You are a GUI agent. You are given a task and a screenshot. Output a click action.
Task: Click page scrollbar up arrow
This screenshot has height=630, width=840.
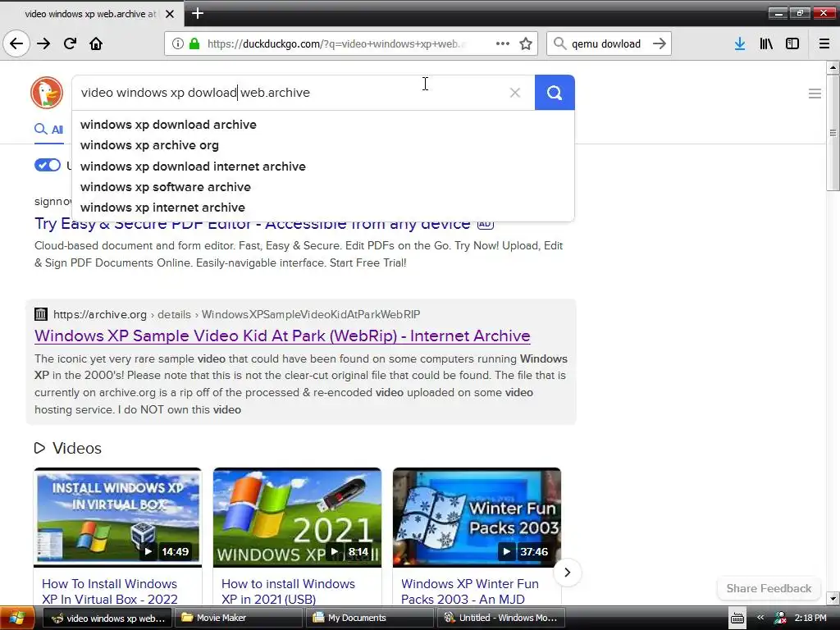833,67
